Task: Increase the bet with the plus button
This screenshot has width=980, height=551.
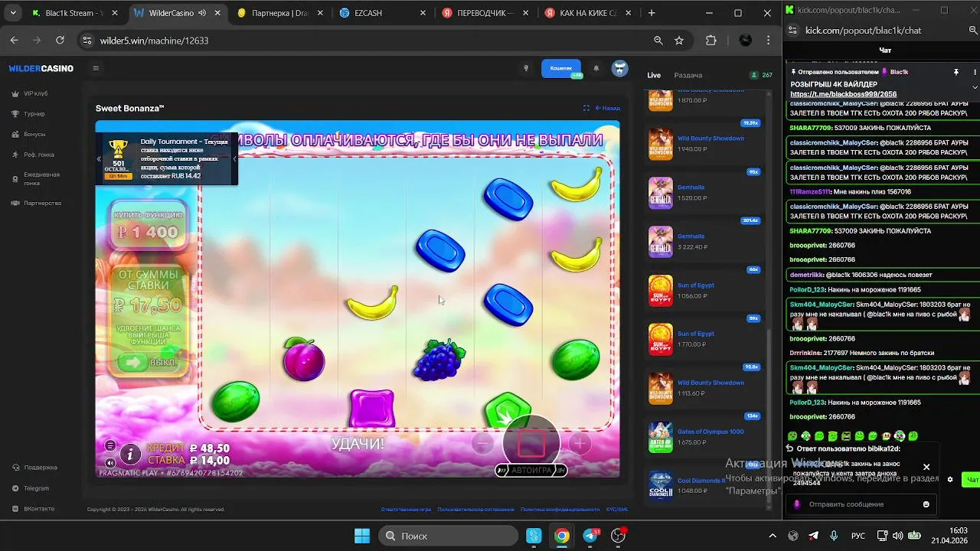Action: click(x=580, y=443)
